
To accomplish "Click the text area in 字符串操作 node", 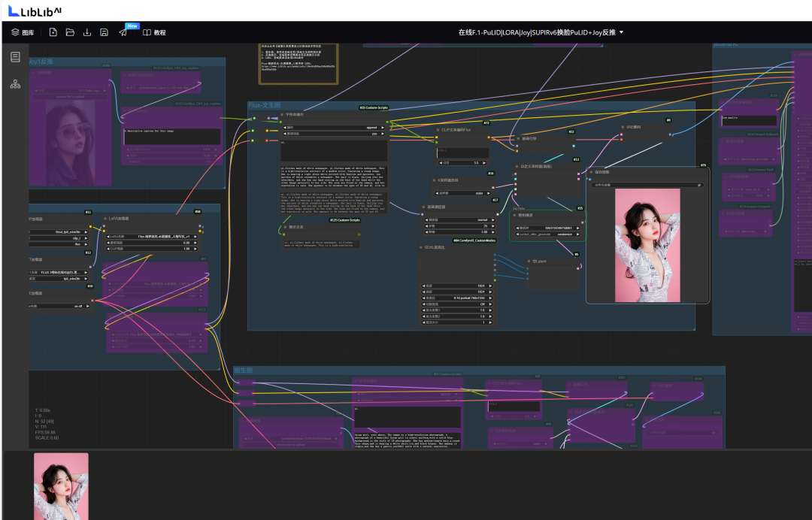I will click(x=334, y=150).
